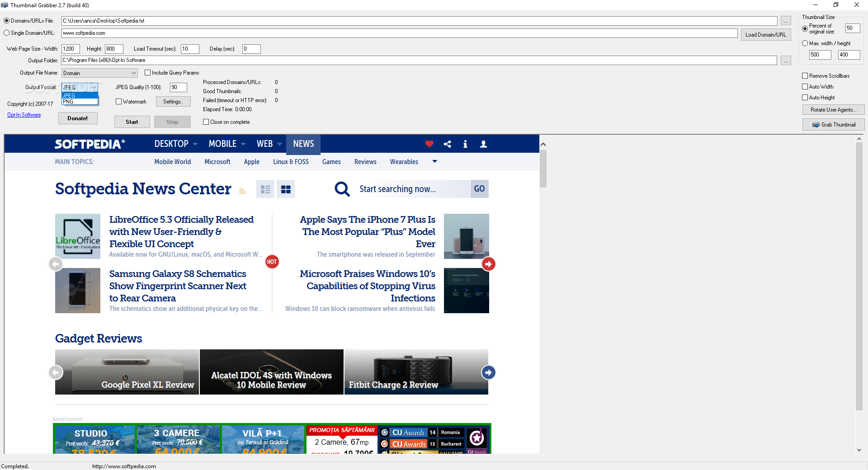The image size is (868, 470).
Task: Open Games topic
Action: 331,162
